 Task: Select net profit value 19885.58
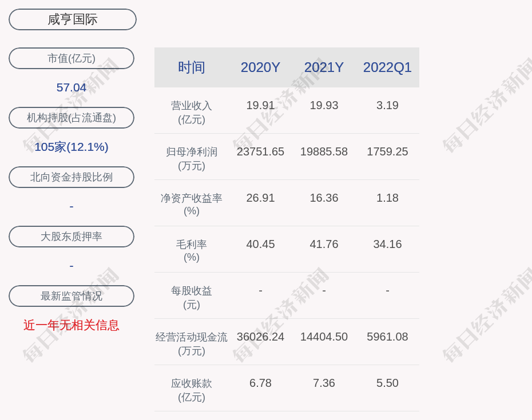pyautogui.click(x=324, y=151)
